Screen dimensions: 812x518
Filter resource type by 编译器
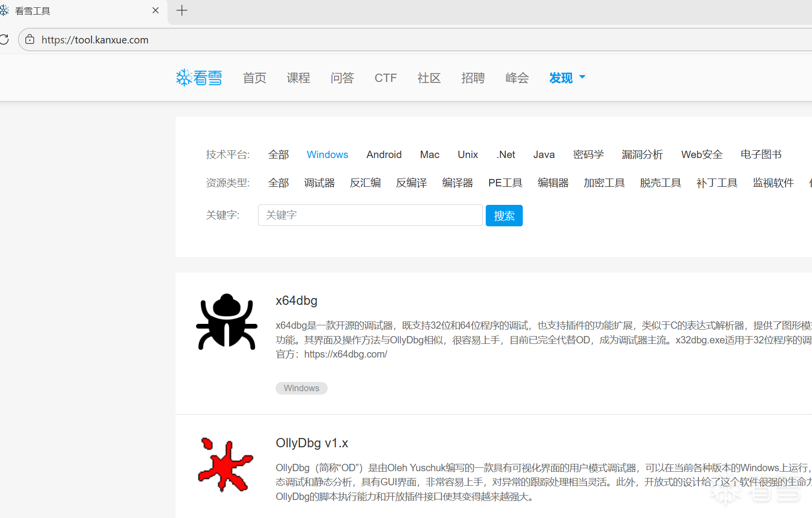457,183
